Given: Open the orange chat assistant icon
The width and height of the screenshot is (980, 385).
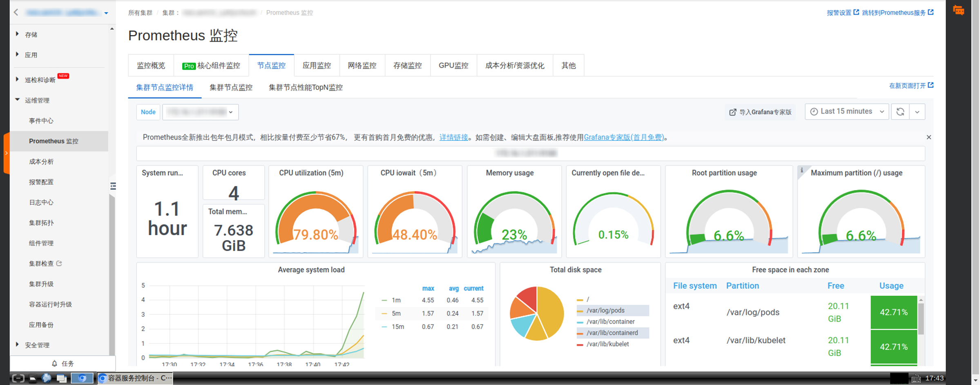Looking at the screenshot, I should (958, 10).
